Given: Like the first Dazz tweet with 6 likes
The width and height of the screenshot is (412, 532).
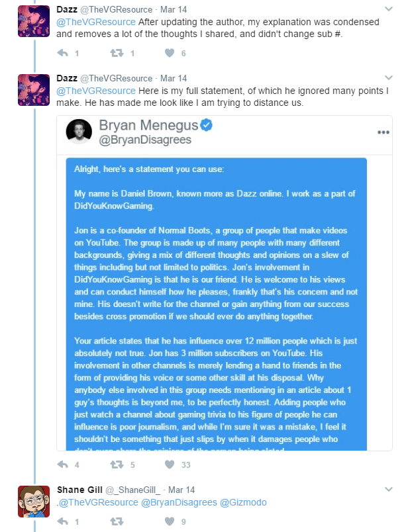Looking at the screenshot, I should click(x=170, y=53).
